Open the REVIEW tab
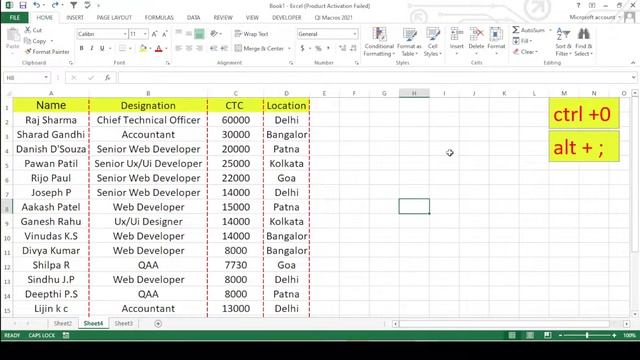The height and width of the screenshot is (360, 640). (x=223, y=18)
